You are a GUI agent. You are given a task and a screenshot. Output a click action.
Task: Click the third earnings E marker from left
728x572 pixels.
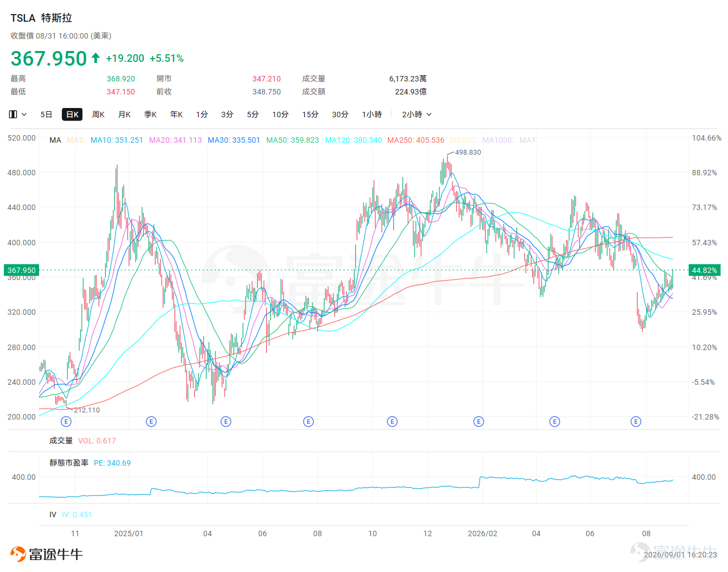tap(226, 422)
